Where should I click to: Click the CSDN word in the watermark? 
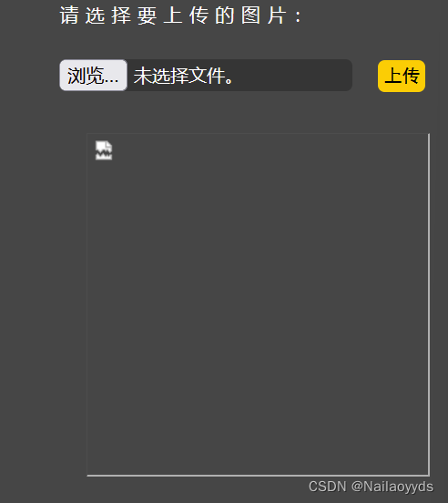point(327,487)
